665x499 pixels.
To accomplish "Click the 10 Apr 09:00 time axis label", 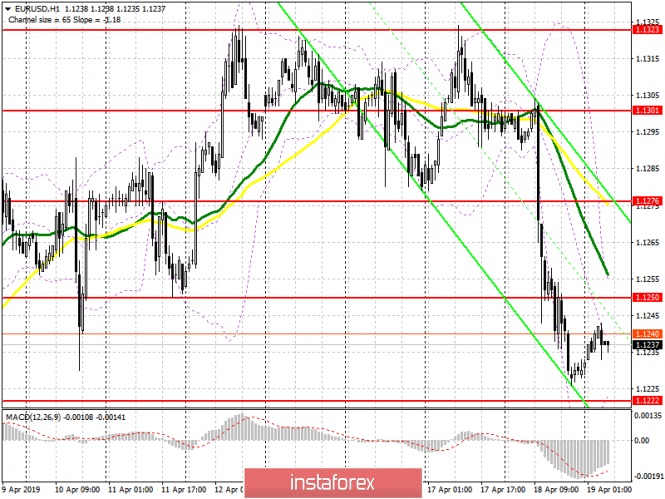I will click(x=78, y=489).
